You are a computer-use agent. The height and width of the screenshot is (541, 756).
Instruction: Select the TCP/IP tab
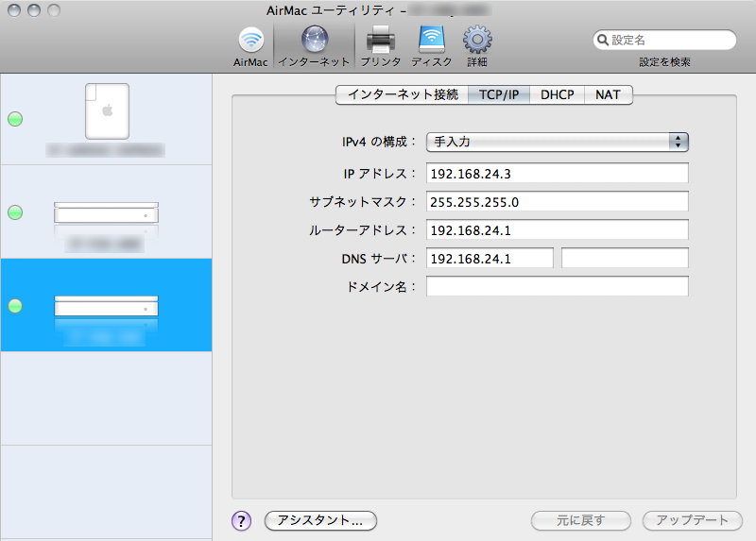click(499, 94)
